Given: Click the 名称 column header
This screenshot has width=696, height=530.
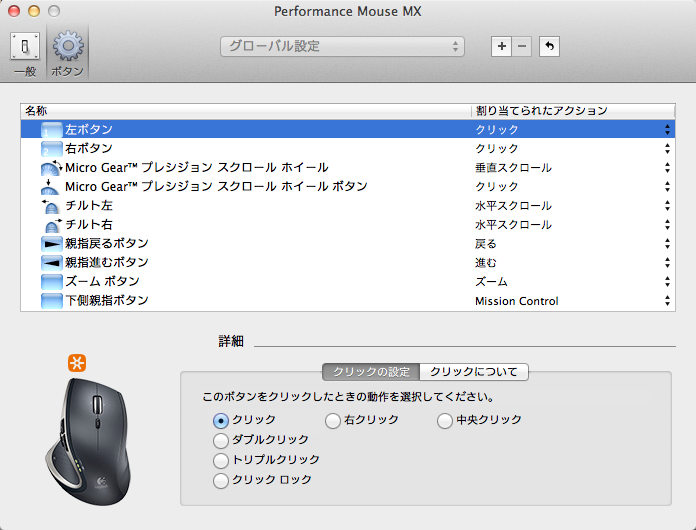Looking at the screenshot, I should (245, 111).
